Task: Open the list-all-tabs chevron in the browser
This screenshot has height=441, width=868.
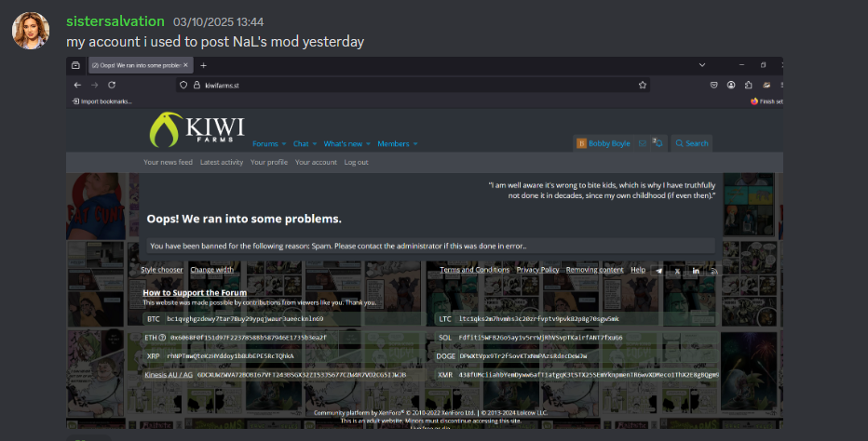Action: 702,65
